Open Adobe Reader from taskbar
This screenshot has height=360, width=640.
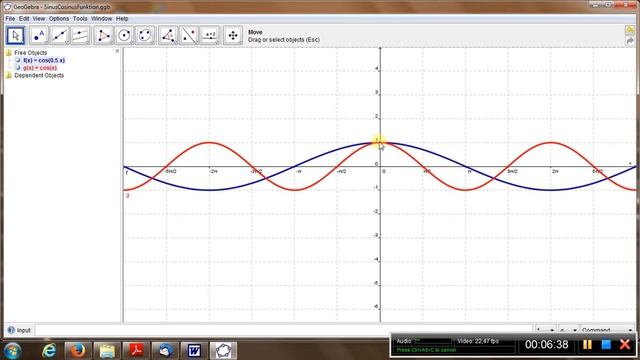coord(136,351)
